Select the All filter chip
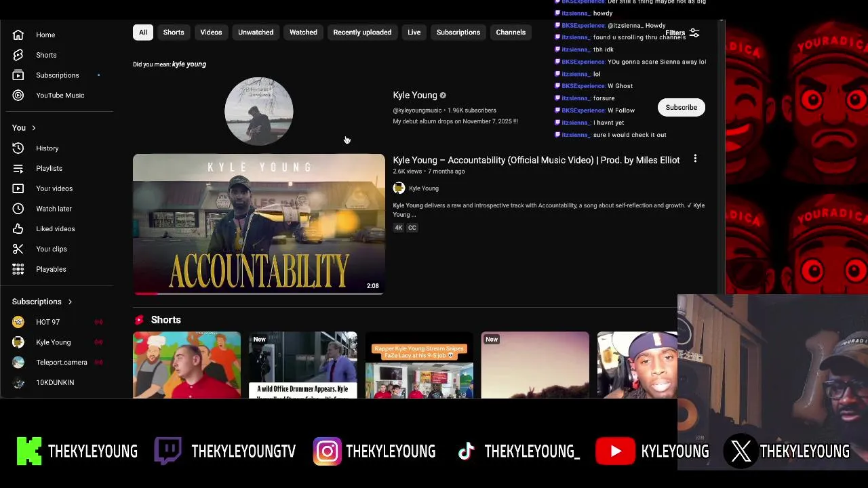This screenshot has height=488, width=868. click(143, 33)
